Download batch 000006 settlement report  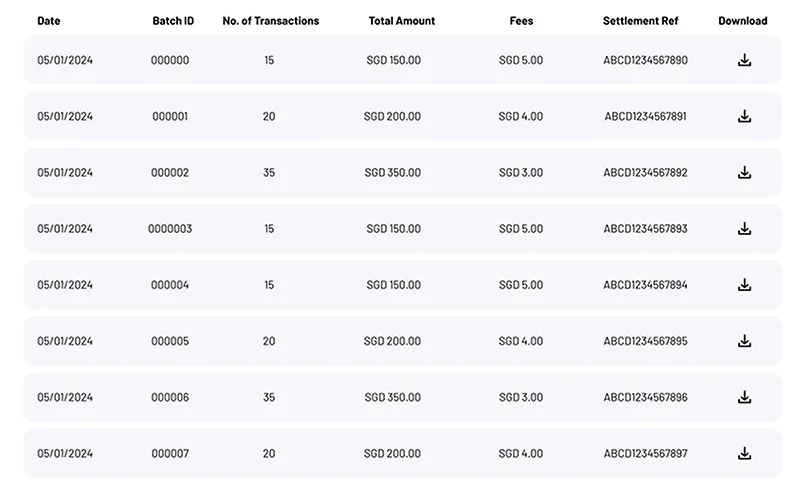[x=744, y=397]
